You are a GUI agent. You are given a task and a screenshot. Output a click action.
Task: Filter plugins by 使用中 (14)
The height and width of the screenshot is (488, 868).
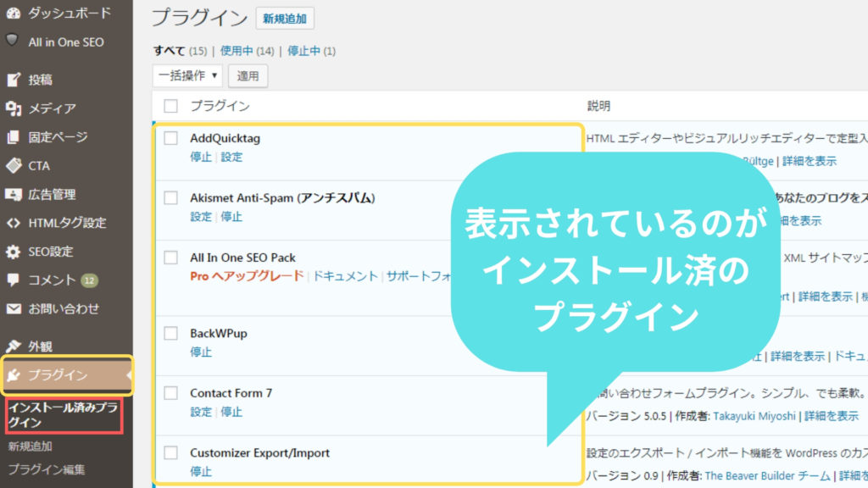coord(247,51)
